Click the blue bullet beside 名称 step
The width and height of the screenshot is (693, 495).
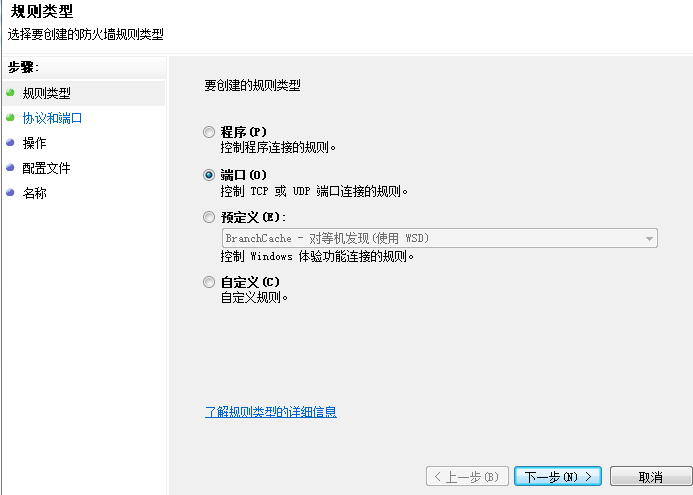(11, 193)
